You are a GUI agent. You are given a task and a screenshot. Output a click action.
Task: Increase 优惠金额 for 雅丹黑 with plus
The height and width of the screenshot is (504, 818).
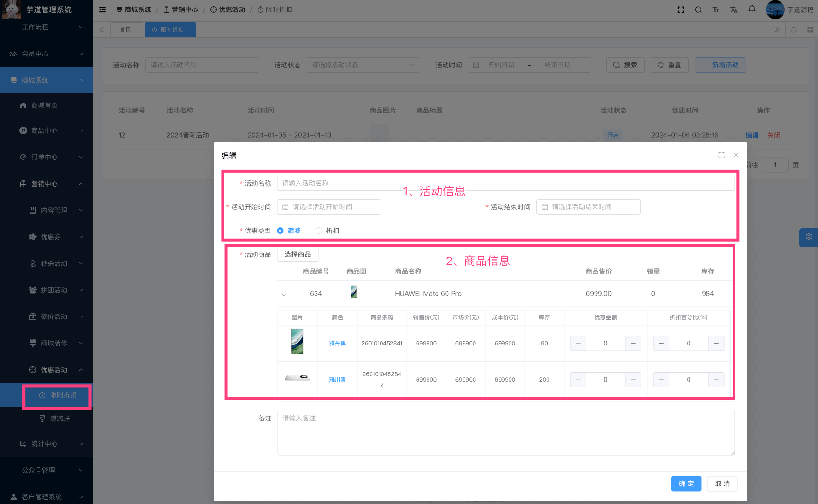click(x=633, y=343)
